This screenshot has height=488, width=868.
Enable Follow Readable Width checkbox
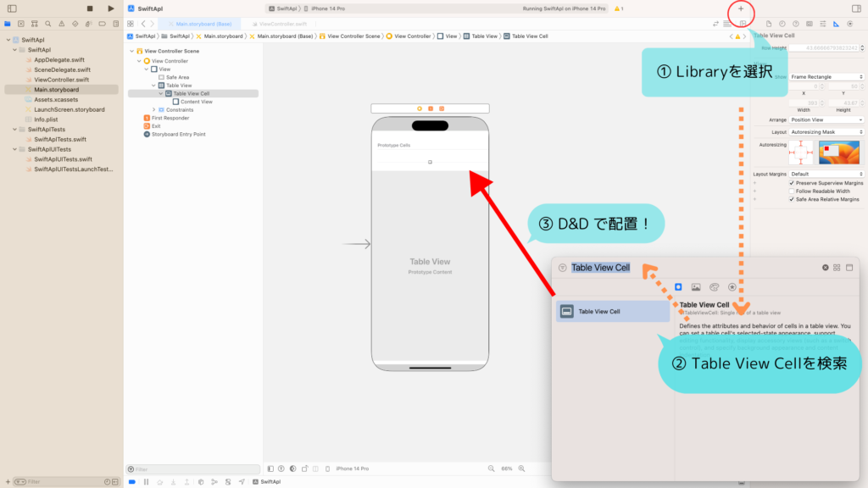coord(792,191)
